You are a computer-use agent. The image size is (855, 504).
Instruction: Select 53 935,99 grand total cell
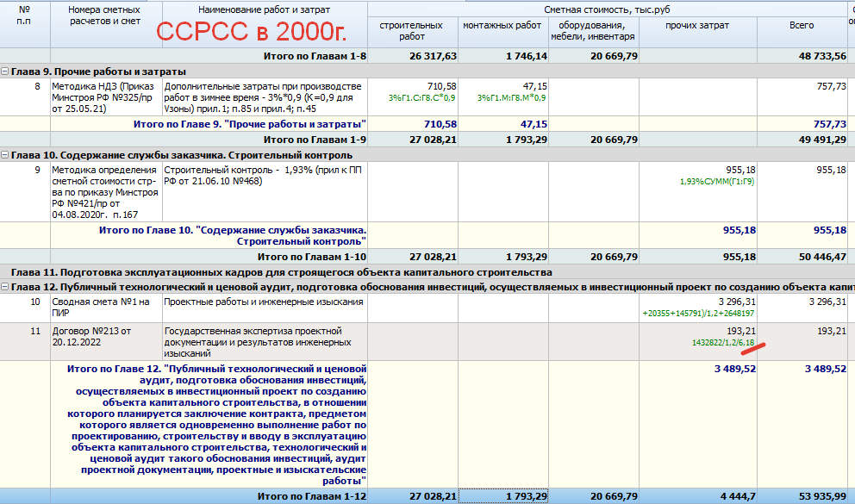(802, 496)
